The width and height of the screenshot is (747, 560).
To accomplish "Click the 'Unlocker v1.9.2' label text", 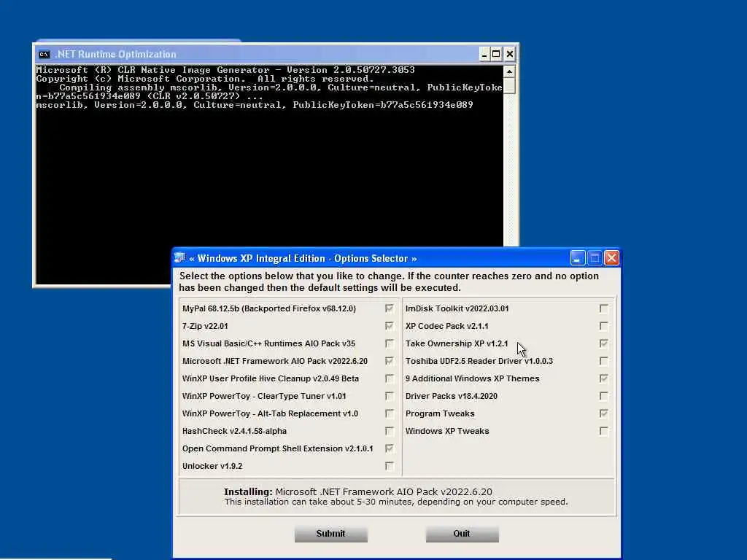I will click(212, 466).
